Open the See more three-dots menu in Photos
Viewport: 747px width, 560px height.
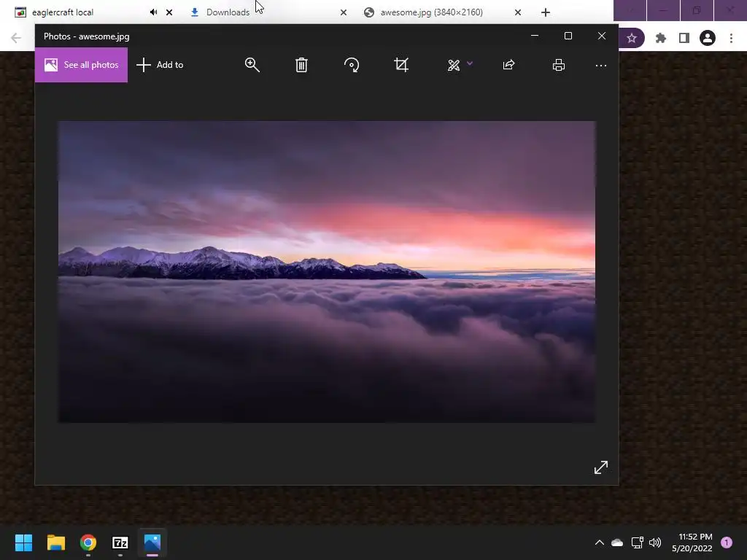pyautogui.click(x=601, y=65)
